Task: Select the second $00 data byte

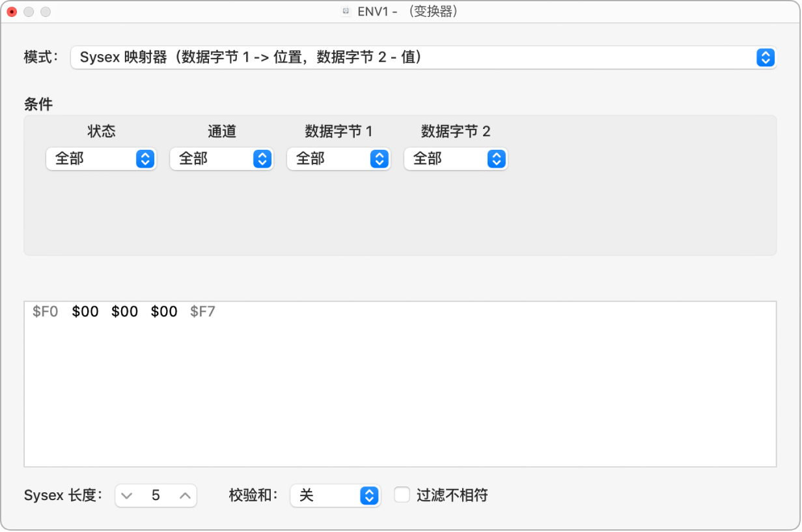Action: [124, 311]
